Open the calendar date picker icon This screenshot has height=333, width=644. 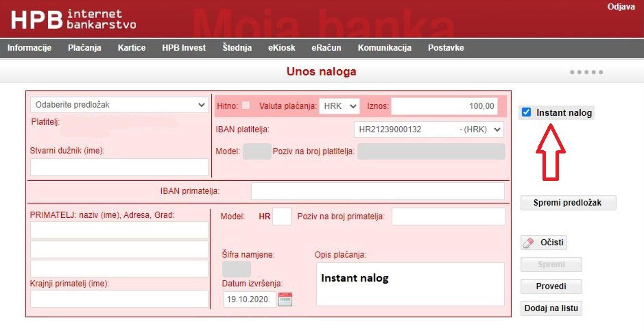[285, 299]
